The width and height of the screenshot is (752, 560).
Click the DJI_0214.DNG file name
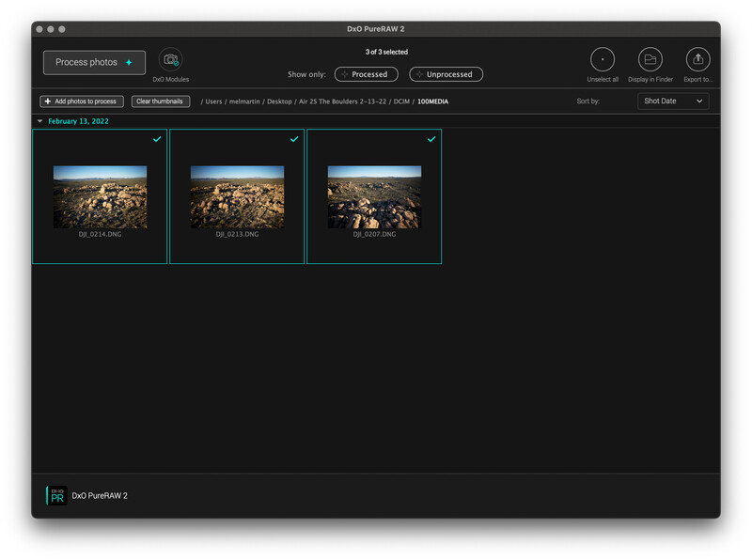100,235
